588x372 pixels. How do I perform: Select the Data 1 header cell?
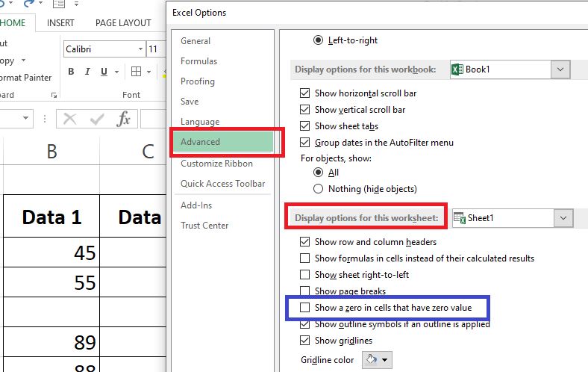51,216
